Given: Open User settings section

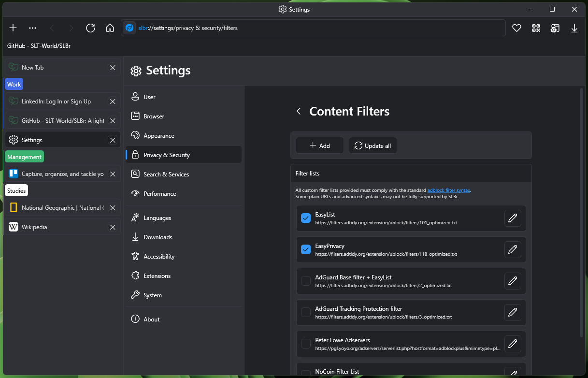Looking at the screenshot, I should 184,97.
